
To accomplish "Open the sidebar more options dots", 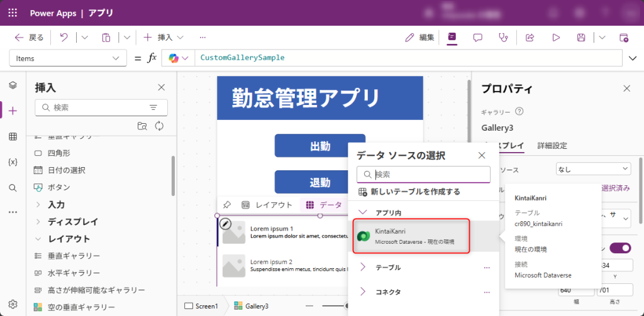I will click(x=13, y=212).
